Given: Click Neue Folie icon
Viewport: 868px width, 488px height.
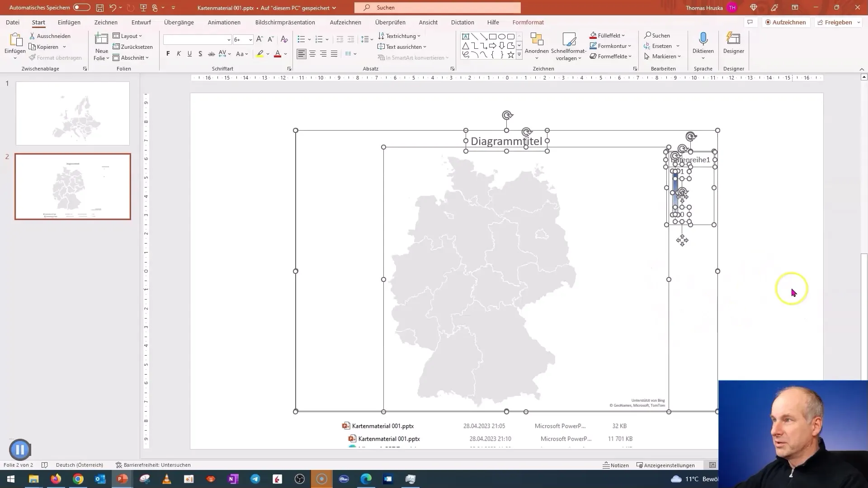Looking at the screenshot, I should tap(101, 39).
